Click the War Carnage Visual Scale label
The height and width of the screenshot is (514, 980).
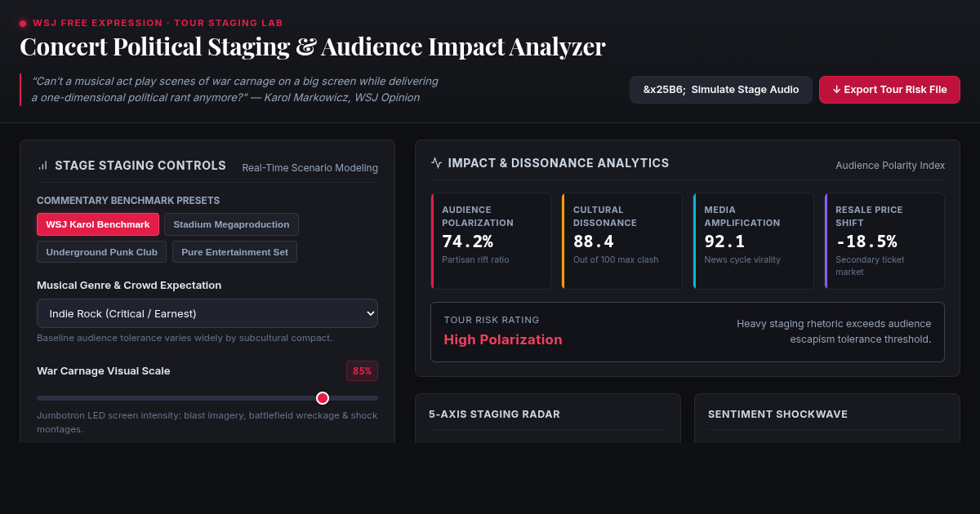[x=104, y=371]
